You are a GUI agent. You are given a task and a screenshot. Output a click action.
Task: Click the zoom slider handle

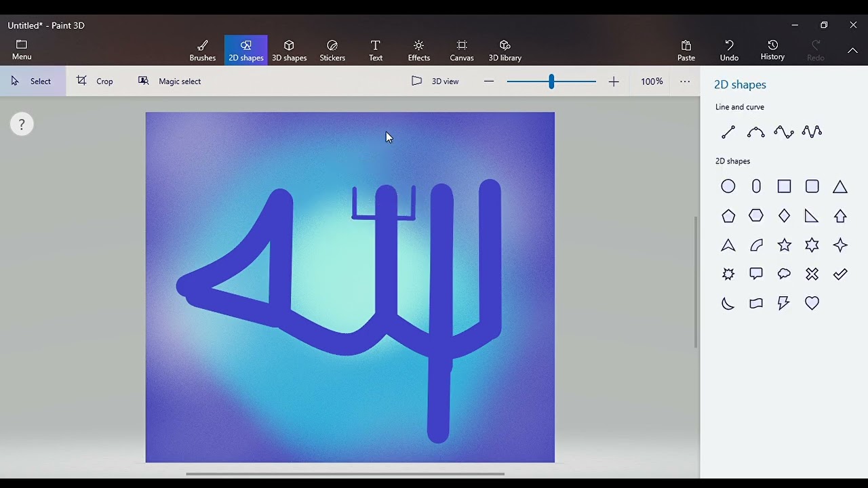coord(551,81)
